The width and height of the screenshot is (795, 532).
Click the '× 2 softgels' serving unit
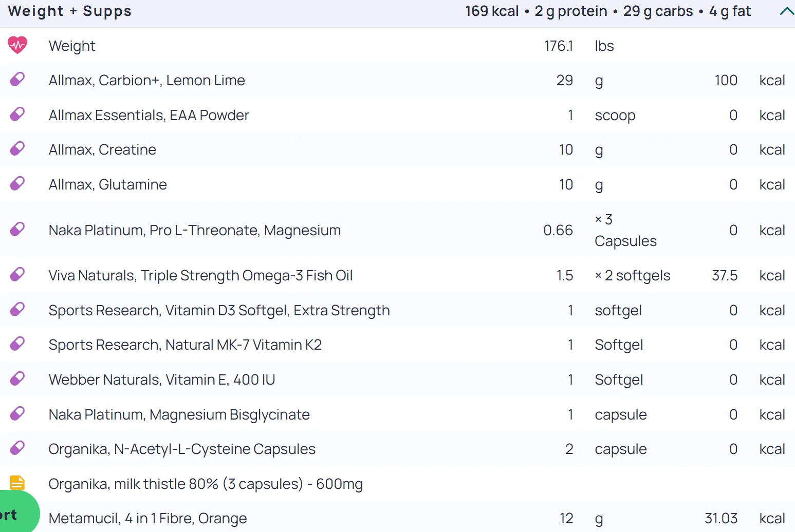633,276
